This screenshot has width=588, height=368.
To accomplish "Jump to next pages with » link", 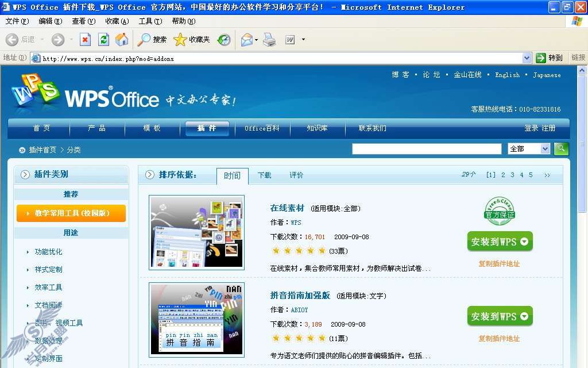I will [547, 175].
